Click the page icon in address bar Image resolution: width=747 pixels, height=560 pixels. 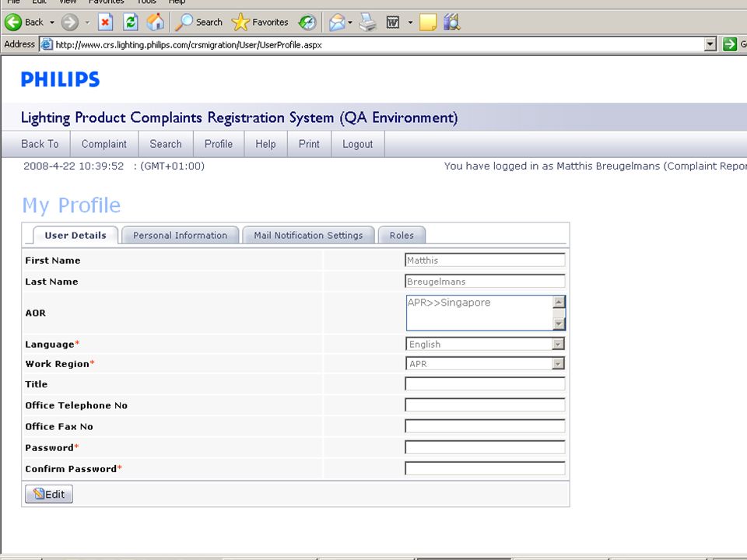point(46,45)
